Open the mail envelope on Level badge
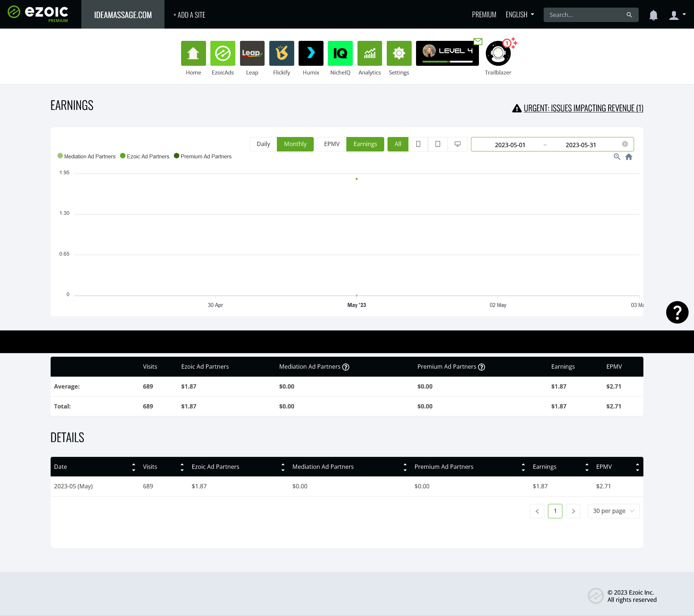This screenshot has width=694, height=616. point(478,42)
